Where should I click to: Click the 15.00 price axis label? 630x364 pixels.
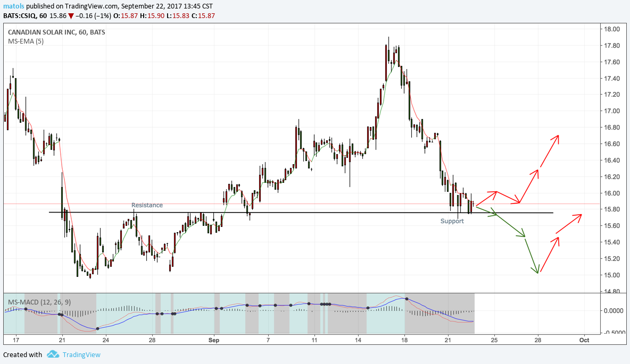611,275
